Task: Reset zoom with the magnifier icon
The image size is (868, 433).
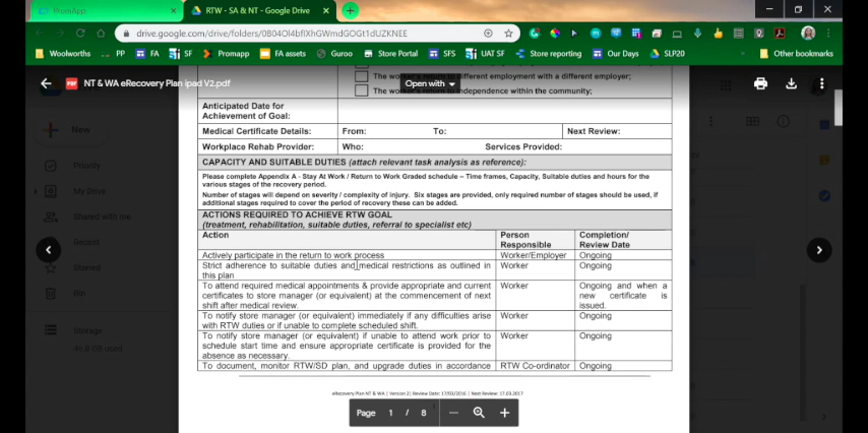Action: tap(479, 413)
